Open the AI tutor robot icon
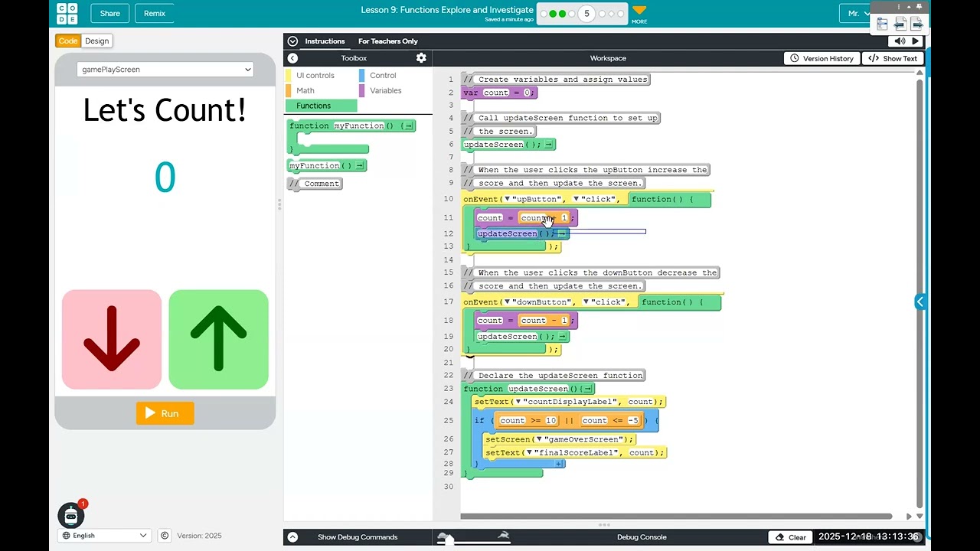Screen dimensions: 980x551 (71, 515)
